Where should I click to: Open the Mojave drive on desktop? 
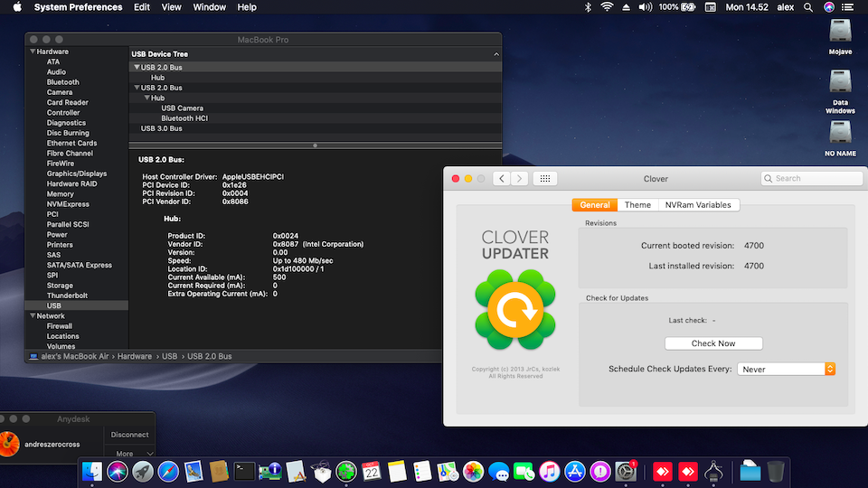point(840,36)
